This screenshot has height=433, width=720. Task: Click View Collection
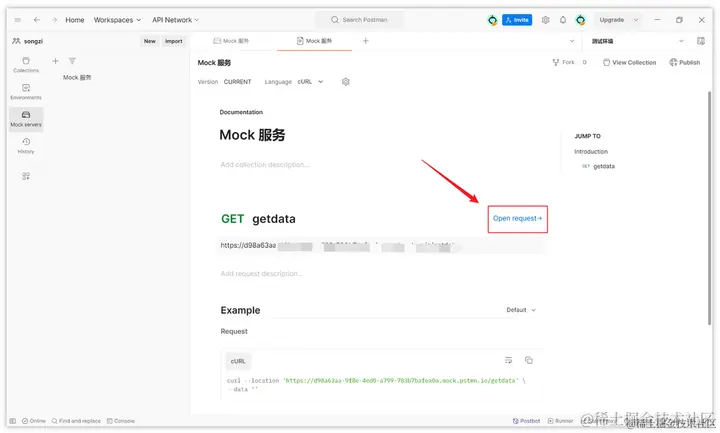tap(630, 62)
